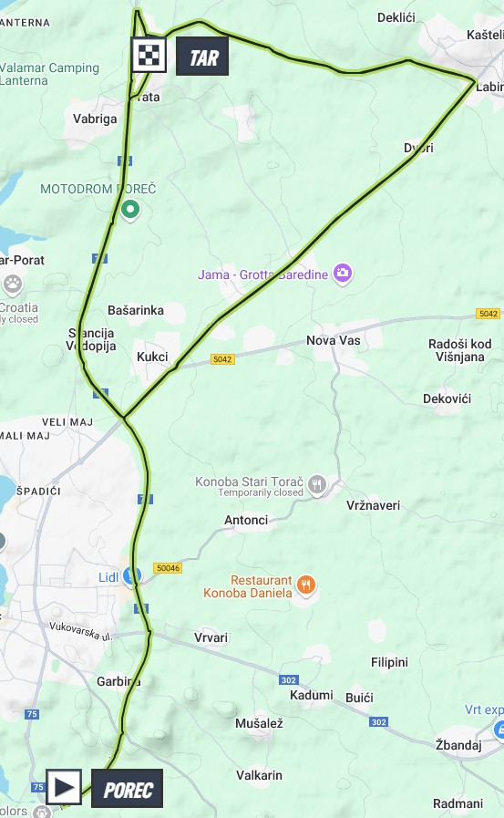Click Restaurant Konoba Daniela orange pin
504x818 pixels.
coord(305,585)
